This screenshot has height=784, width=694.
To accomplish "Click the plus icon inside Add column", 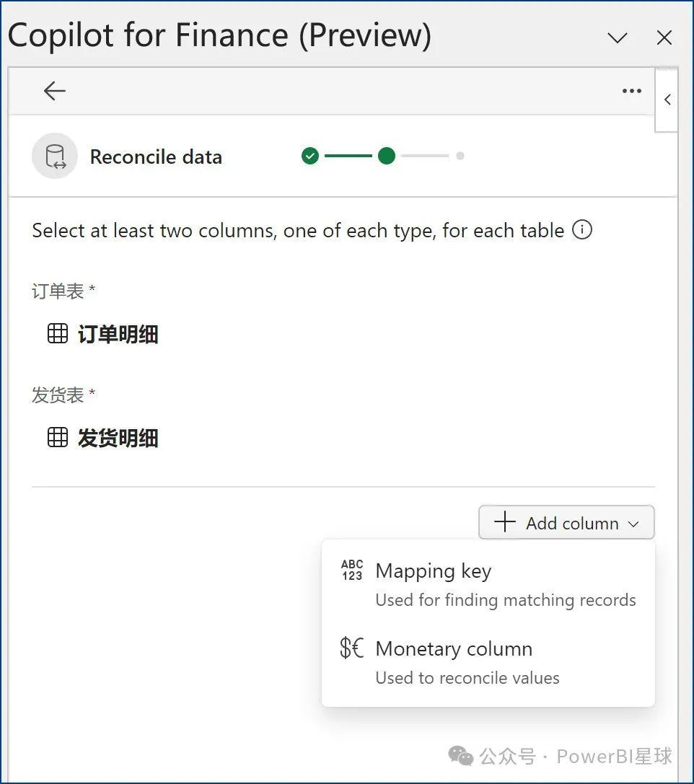I will (506, 522).
